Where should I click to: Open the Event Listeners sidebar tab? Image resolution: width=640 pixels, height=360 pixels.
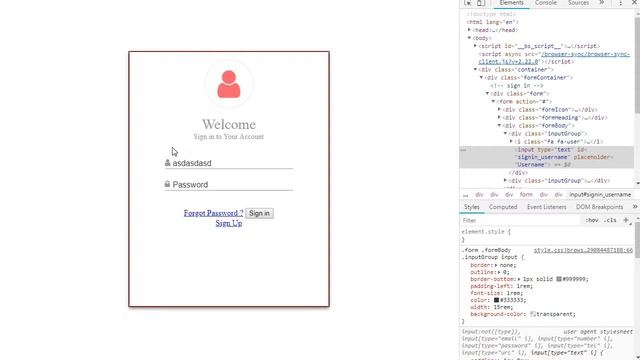click(547, 207)
